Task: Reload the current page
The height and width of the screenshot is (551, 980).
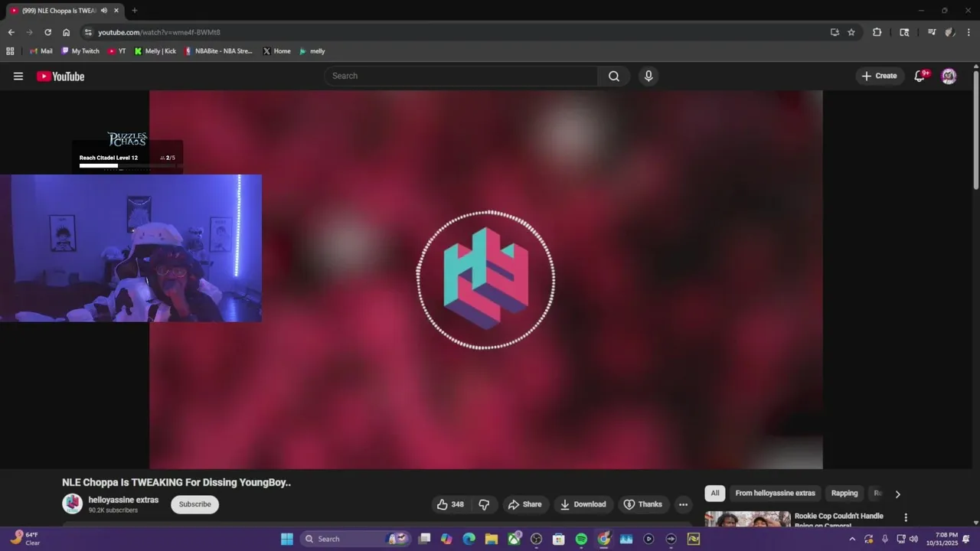Action: pyautogui.click(x=47, y=32)
